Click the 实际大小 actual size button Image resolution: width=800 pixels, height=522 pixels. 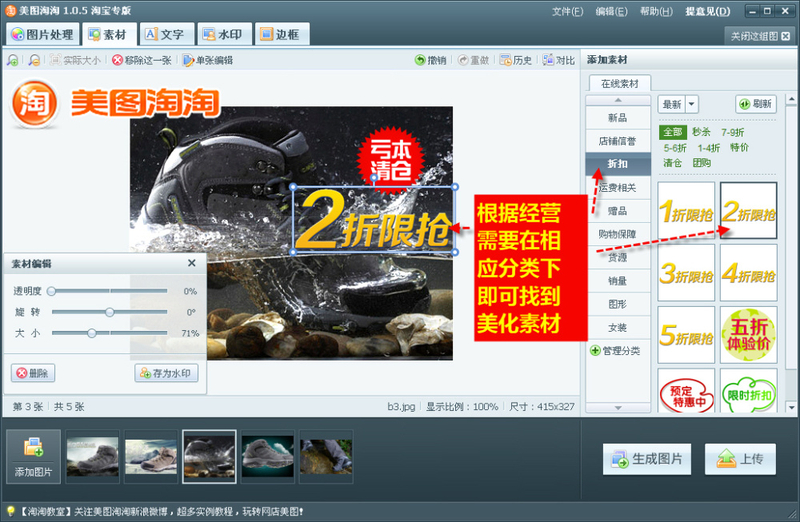pos(75,60)
